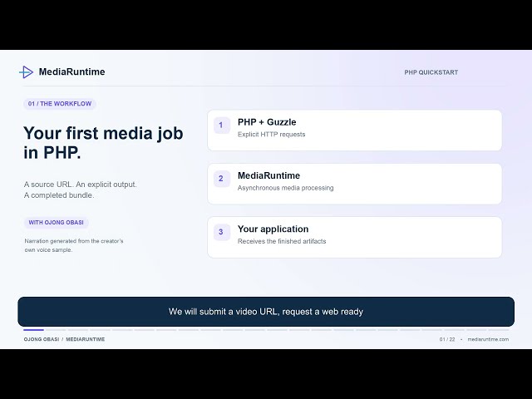Click the PHP QUICKSTART label
This screenshot has height=399, width=532.
[431, 72]
